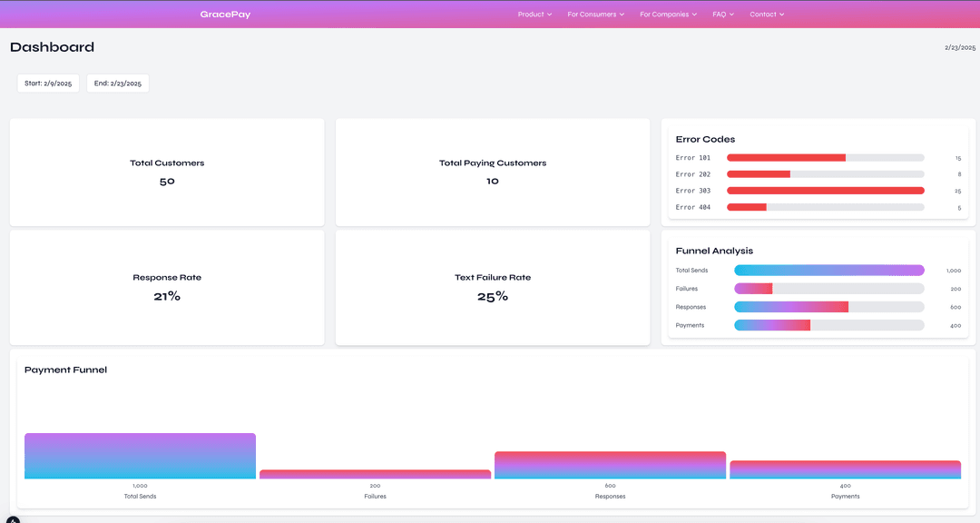This screenshot has width=980, height=523.
Task: Click the Error 303 progress bar
Action: click(x=826, y=191)
